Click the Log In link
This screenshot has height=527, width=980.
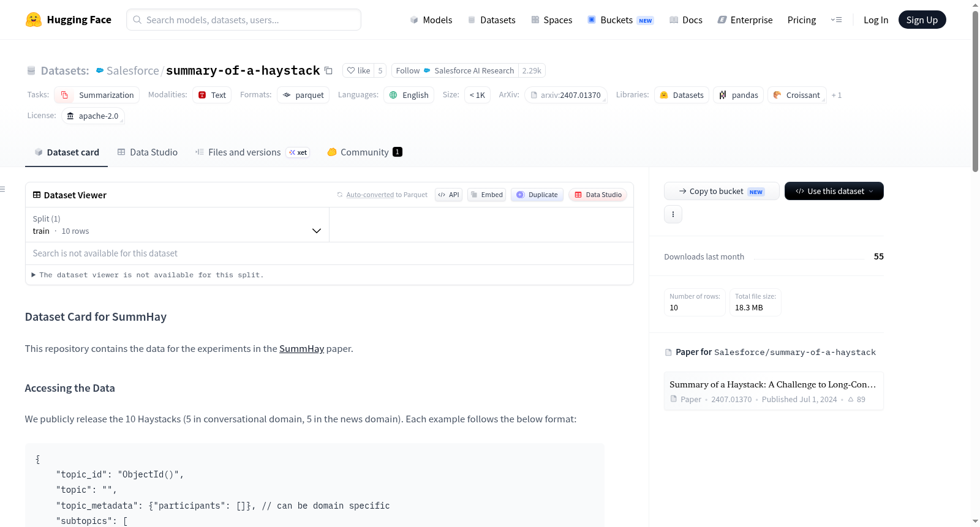click(x=876, y=20)
